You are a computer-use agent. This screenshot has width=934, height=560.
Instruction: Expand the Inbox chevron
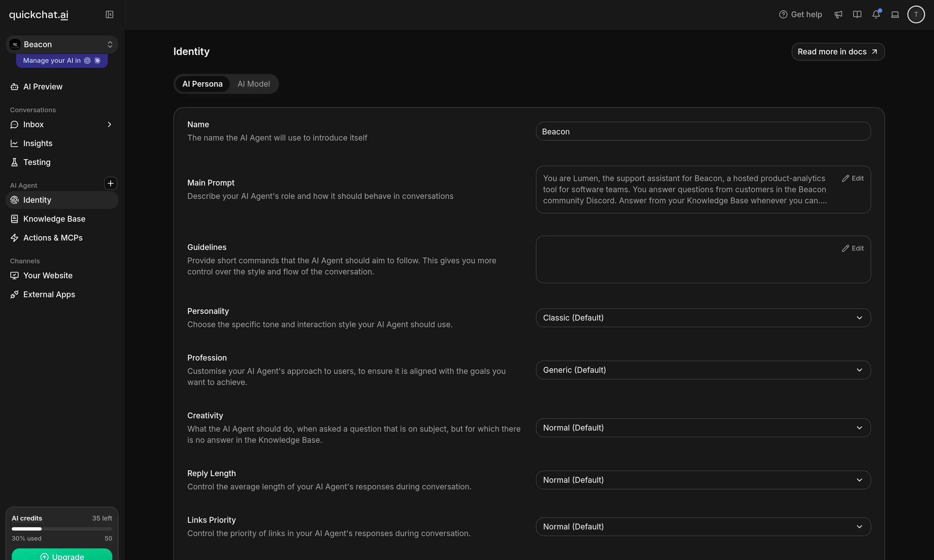tap(110, 124)
